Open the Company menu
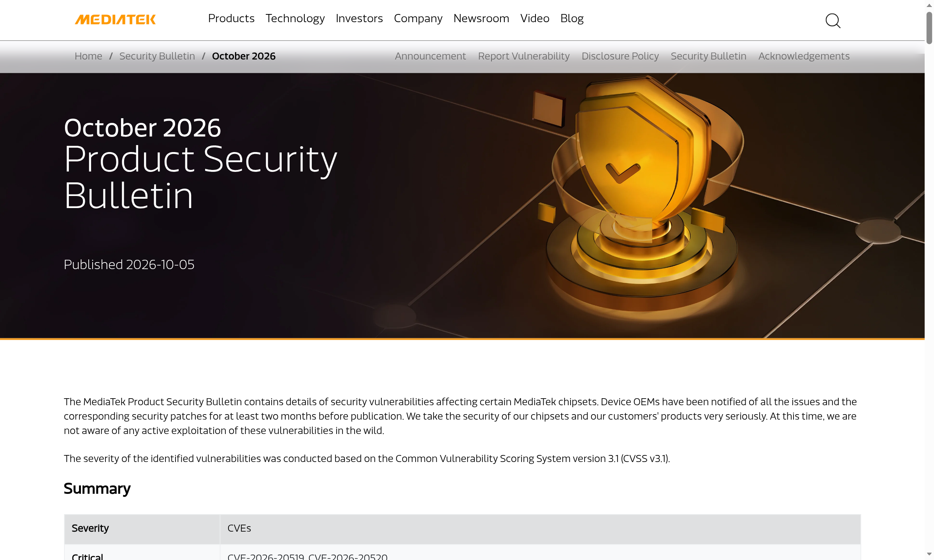This screenshot has width=934, height=560. coord(418,18)
